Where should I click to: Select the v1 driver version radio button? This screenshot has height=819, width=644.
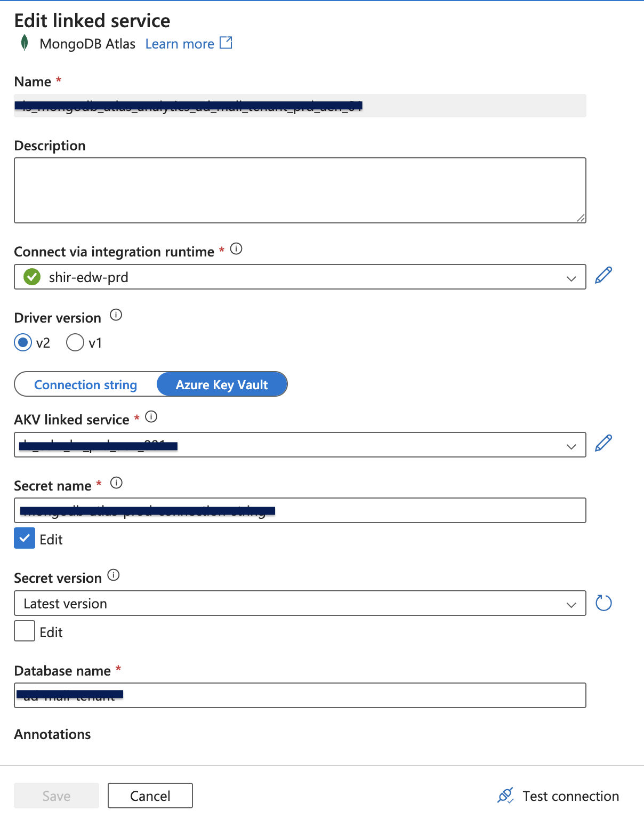[75, 342]
